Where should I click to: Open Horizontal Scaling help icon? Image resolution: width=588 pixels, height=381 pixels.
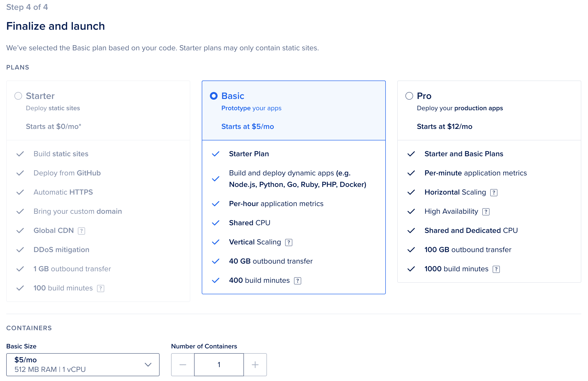[494, 192]
